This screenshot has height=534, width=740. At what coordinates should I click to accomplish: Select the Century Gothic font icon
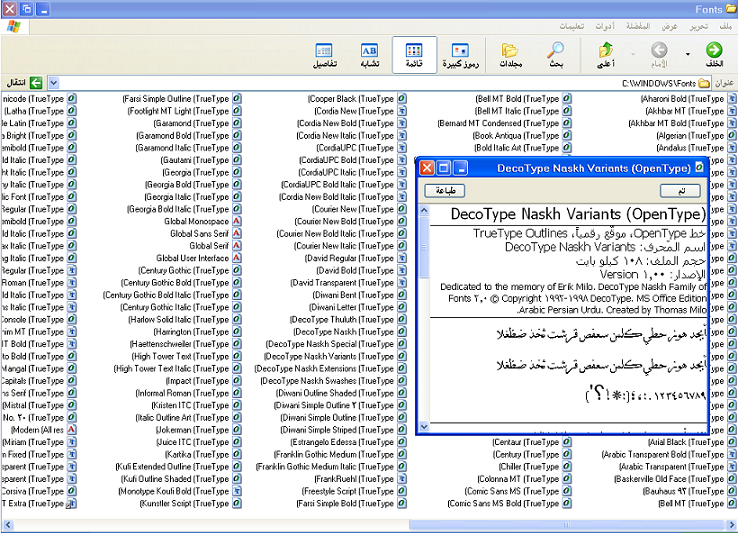click(x=237, y=270)
